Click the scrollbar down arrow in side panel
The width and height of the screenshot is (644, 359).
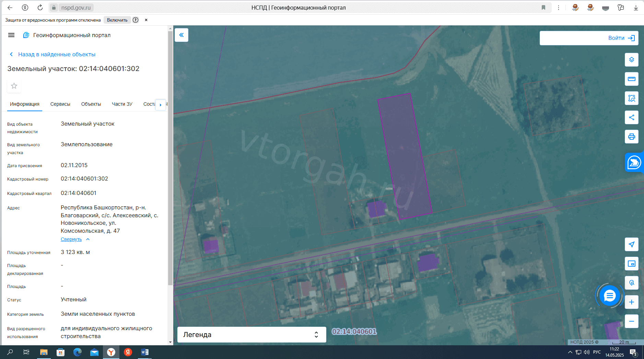[170, 342]
